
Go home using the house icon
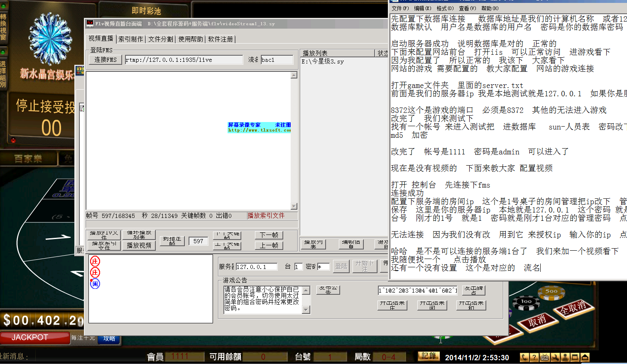coord(585,357)
